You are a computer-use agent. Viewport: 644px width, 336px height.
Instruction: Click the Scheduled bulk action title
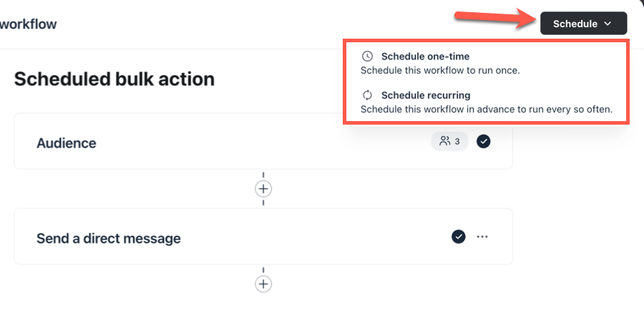coord(114,79)
